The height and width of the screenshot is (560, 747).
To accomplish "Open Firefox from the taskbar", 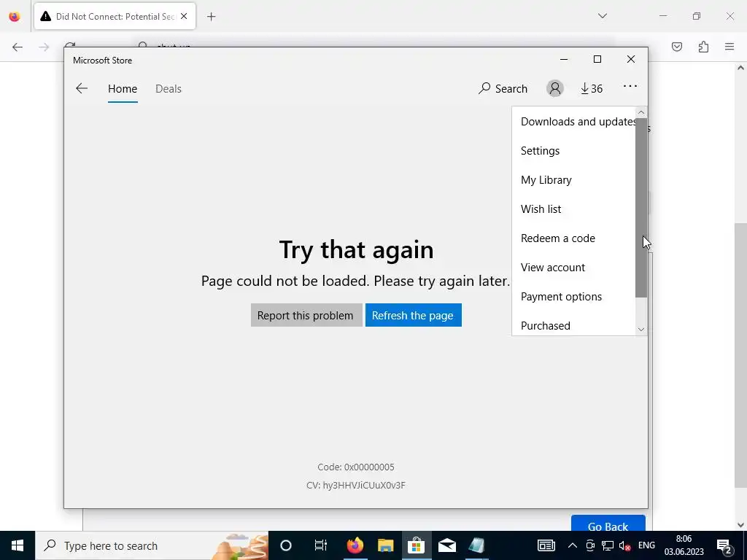I will coord(355,545).
